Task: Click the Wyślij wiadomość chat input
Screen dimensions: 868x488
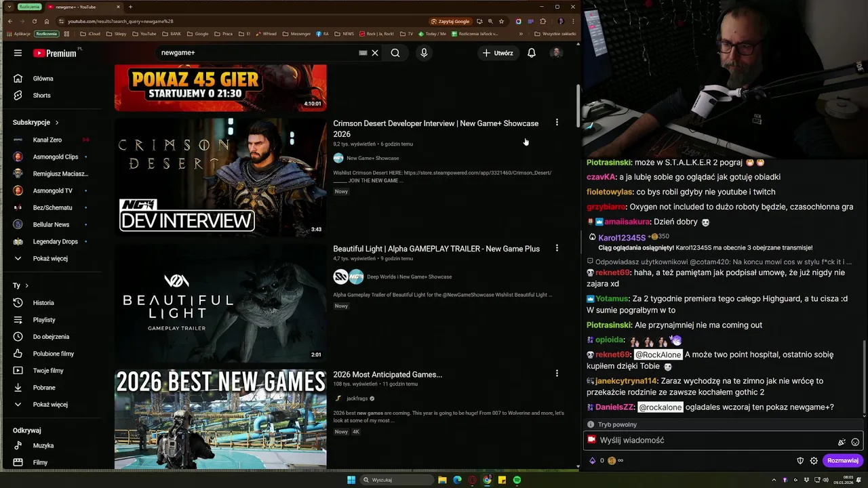Action: pos(723,441)
